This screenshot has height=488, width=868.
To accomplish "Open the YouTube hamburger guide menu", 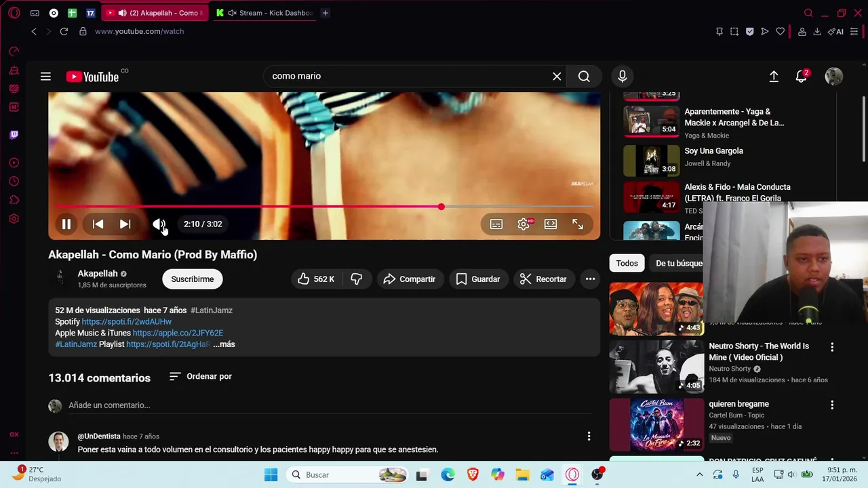I will pos(45,77).
